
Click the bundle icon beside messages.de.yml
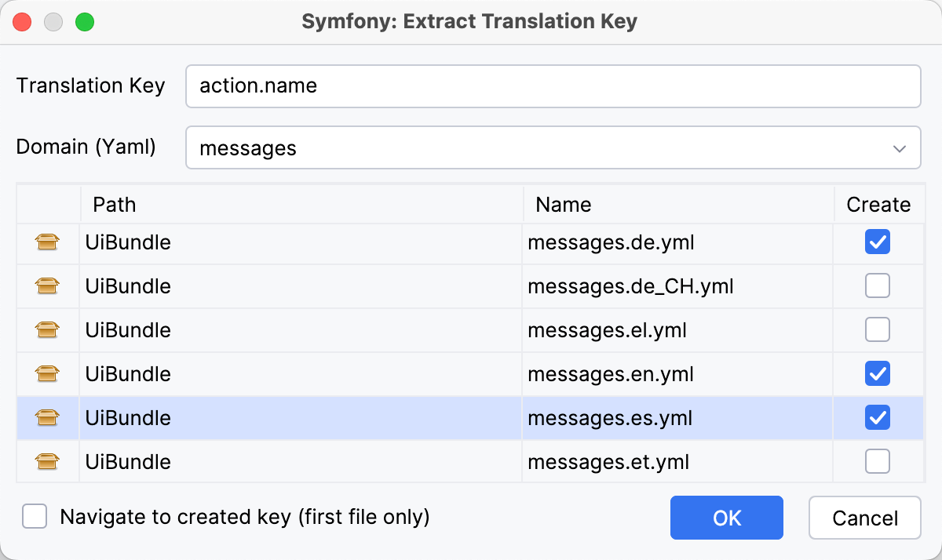coord(47,242)
